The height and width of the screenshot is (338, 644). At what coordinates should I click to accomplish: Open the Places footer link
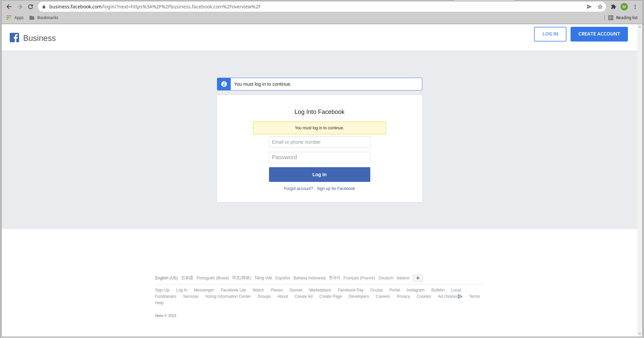click(x=277, y=290)
